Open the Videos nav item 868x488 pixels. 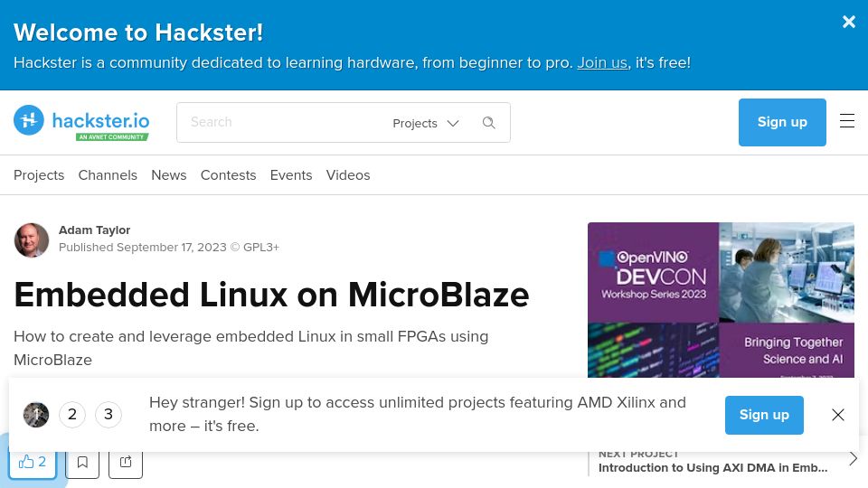tap(347, 174)
